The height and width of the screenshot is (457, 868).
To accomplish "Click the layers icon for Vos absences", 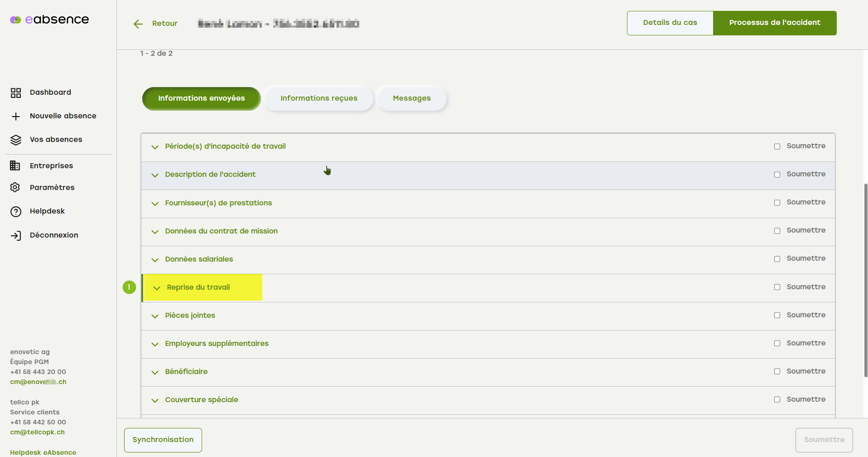I will point(16,140).
